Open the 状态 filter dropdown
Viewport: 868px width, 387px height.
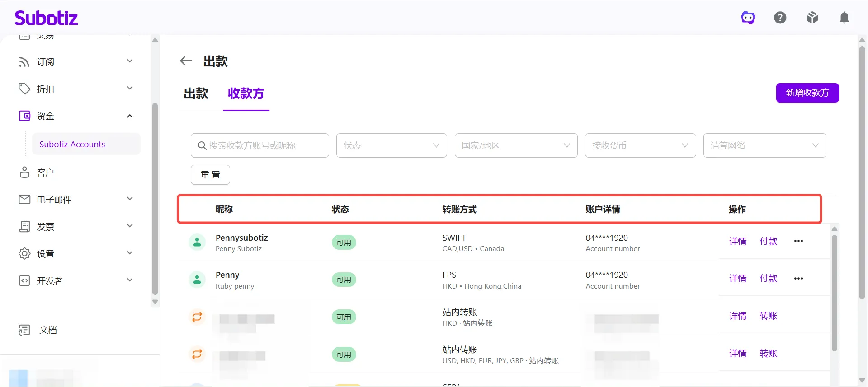(x=392, y=145)
